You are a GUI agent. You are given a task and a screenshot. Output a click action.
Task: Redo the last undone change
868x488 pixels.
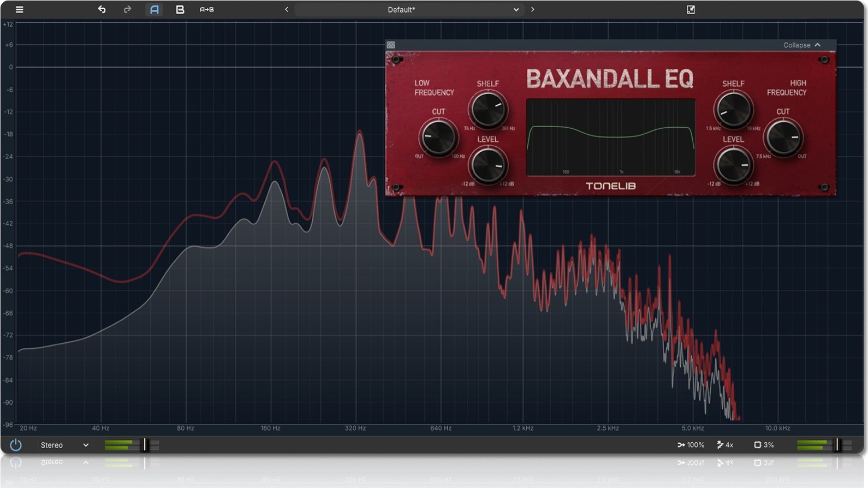tap(127, 9)
